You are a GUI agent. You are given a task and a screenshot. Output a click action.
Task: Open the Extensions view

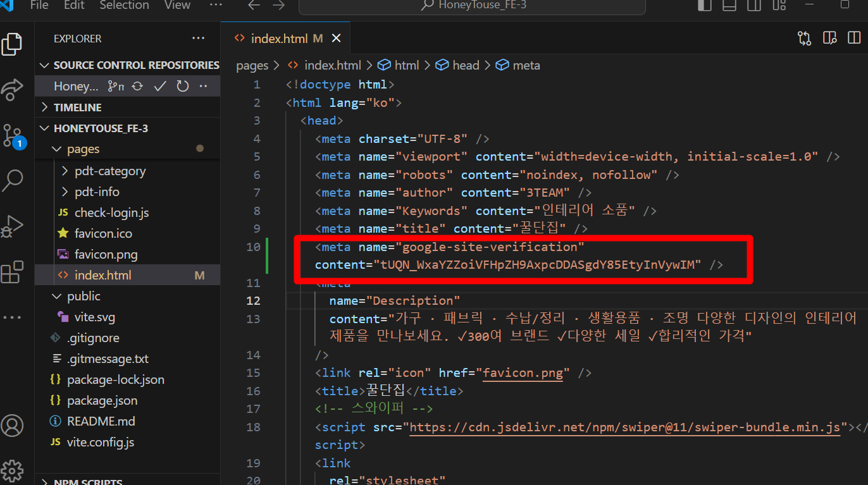[x=12, y=272]
